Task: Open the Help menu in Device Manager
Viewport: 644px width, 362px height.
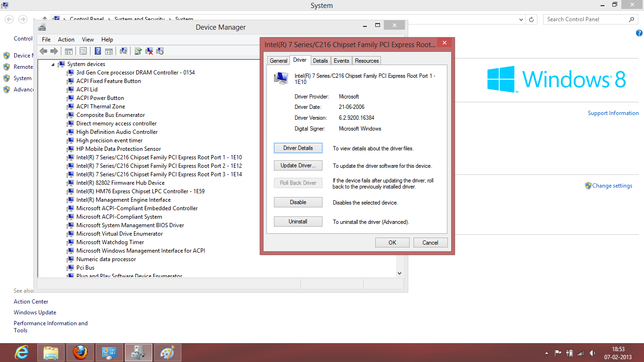Action: pyautogui.click(x=107, y=40)
